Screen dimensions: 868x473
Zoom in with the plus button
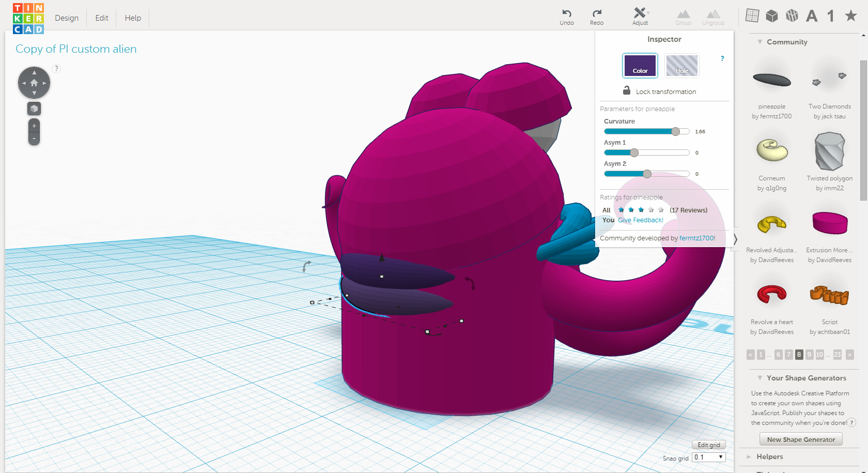point(34,126)
